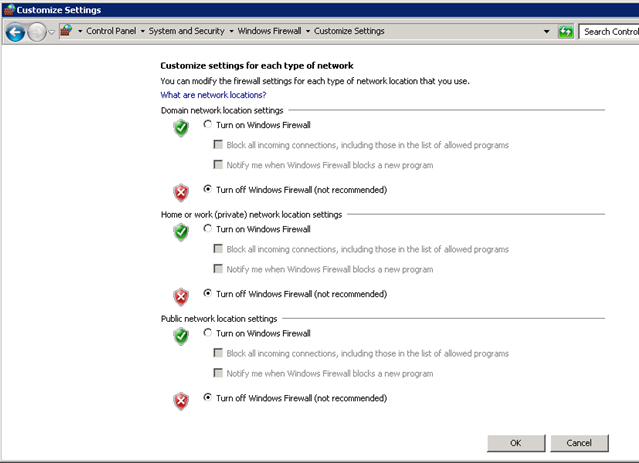The height and width of the screenshot is (463, 639).
Task: Click the blue Back arrow button
Action: click(15, 32)
